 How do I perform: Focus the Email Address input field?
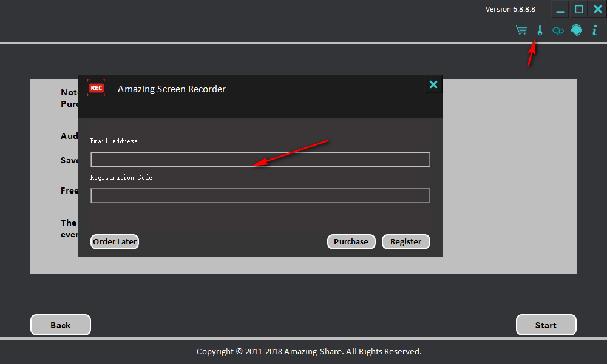tap(260, 160)
